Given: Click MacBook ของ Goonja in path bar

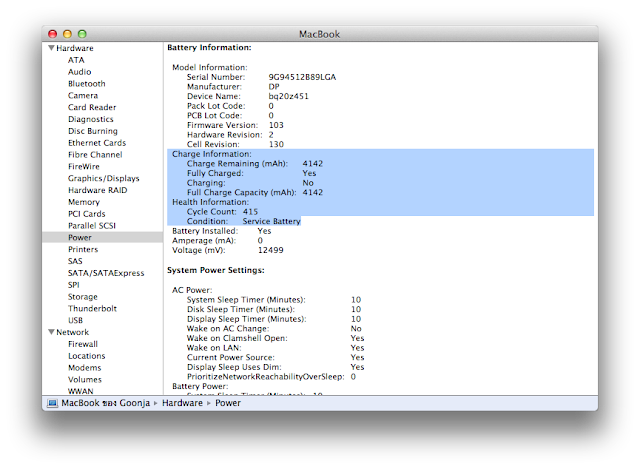Looking at the screenshot, I should (x=106, y=403).
